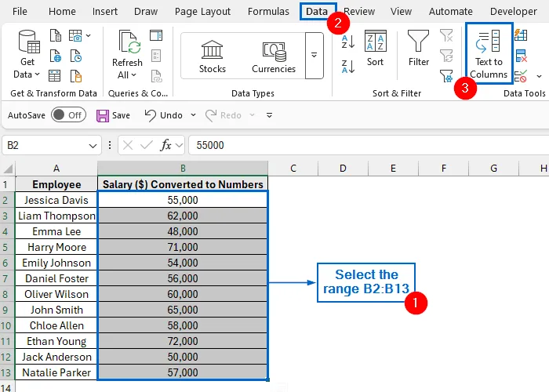Select row 14 header
This screenshot has width=549, height=392.
tap(6, 387)
